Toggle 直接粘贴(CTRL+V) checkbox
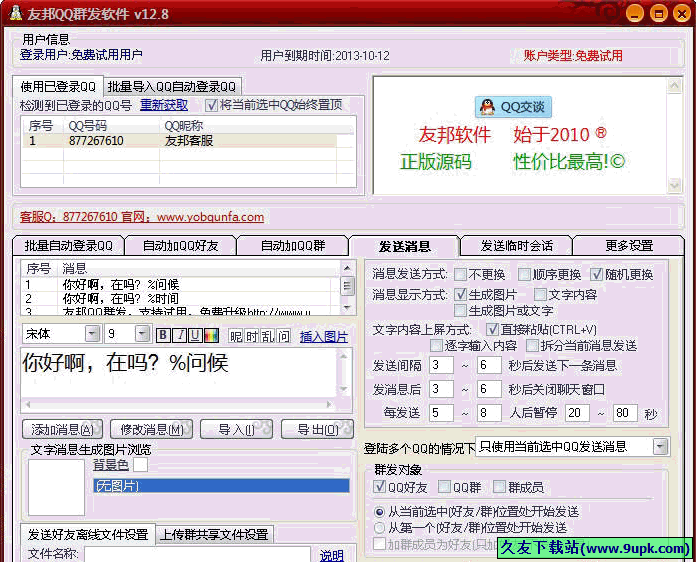The width and height of the screenshot is (696, 562). [492, 329]
